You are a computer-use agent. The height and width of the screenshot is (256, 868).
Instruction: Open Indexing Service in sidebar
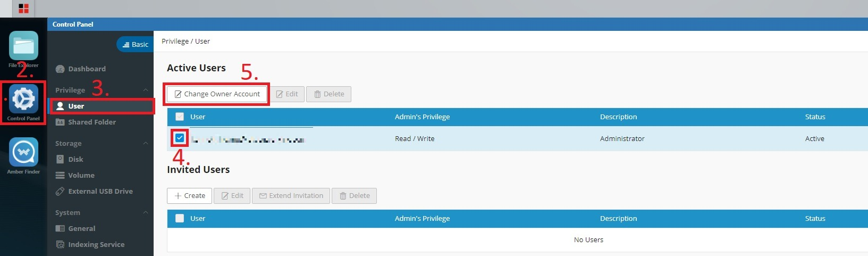point(90,244)
